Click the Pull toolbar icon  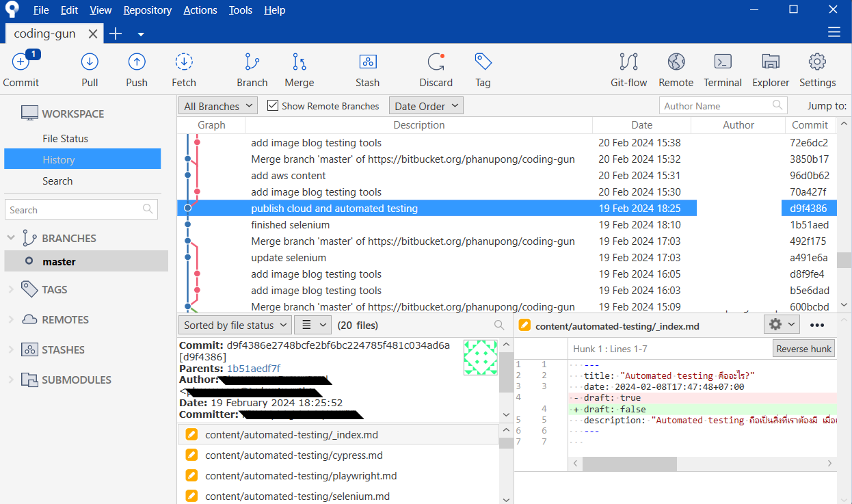(x=90, y=69)
